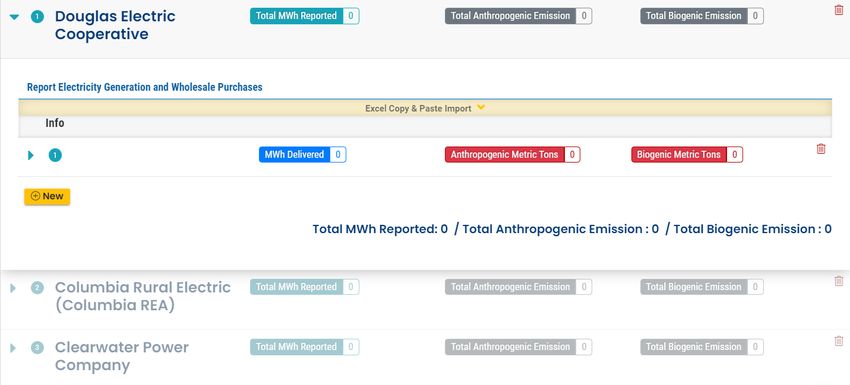Delete Clearwater Power Company with trash icon
The image size is (850, 385).
(839, 341)
